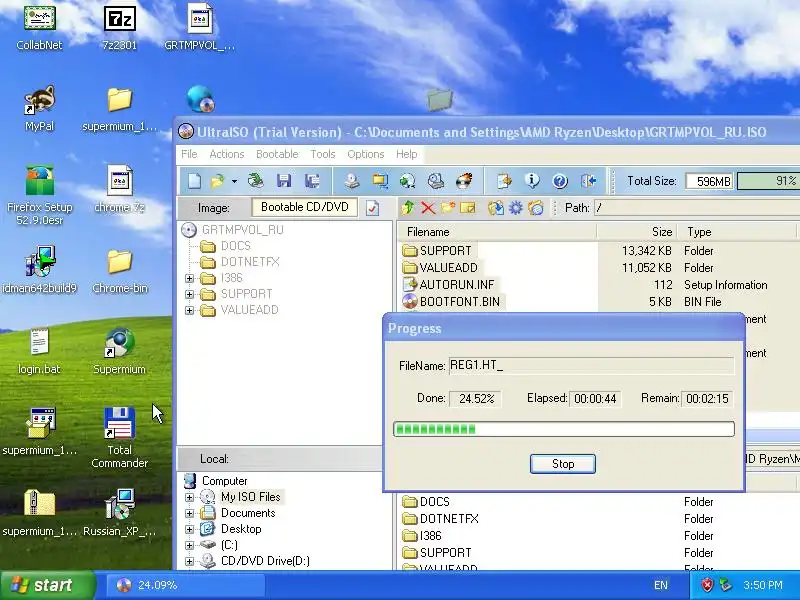The height and width of the screenshot is (600, 800).
Task: Click the image properties checkmark icon beside Bootable CD/DVD
Action: pyautogui.click(x=372, y=208)
